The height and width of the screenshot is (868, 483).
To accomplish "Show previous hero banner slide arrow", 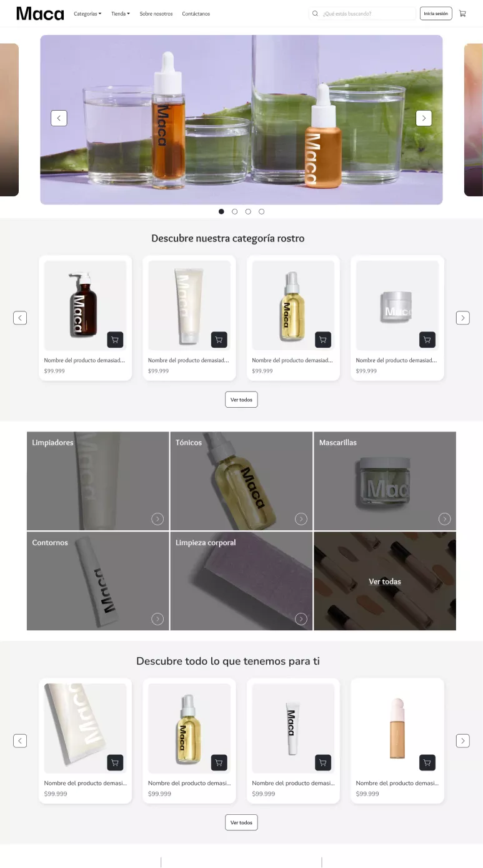I will click(x=59, y=118).
